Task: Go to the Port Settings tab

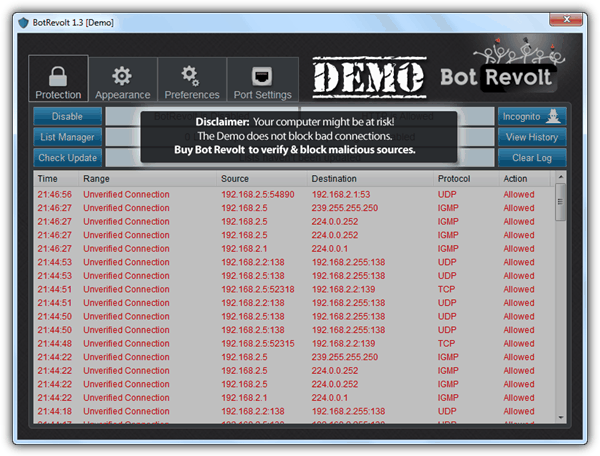Action: [x=262, y=80]
